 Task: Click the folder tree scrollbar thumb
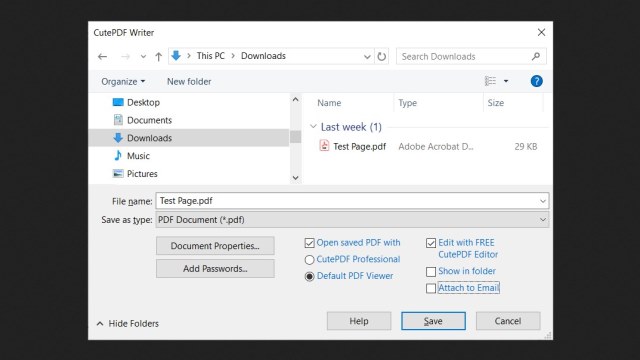point(296,137)
